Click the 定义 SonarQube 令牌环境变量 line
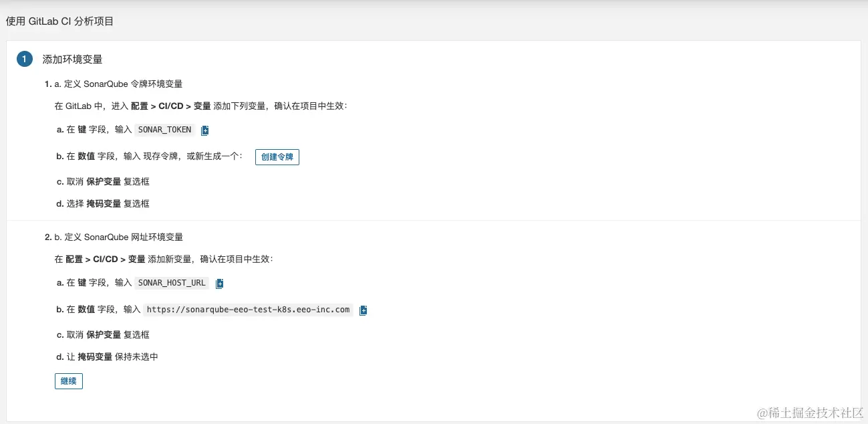 point(118,84)
